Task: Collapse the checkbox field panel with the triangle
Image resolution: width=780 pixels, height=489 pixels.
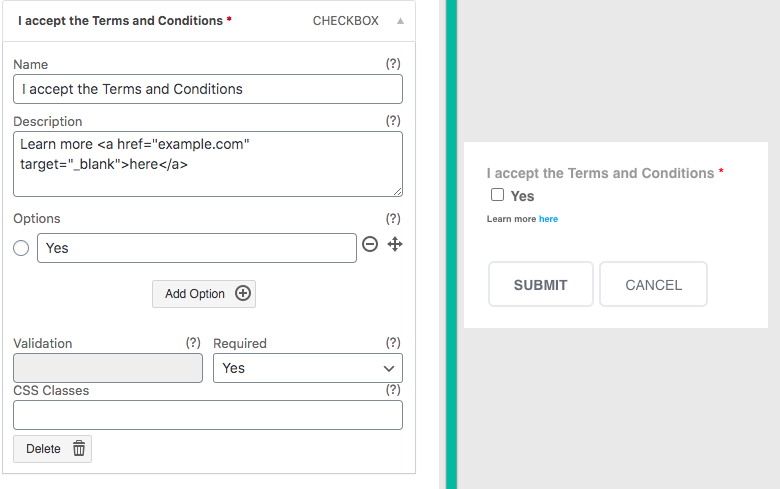Action: tap(400, 21)
